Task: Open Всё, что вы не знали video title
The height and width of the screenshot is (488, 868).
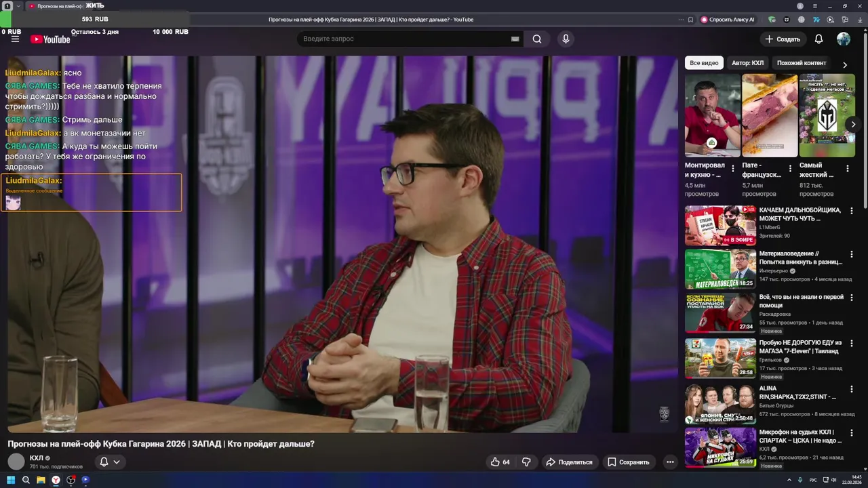Action: [x=802, y=301]
